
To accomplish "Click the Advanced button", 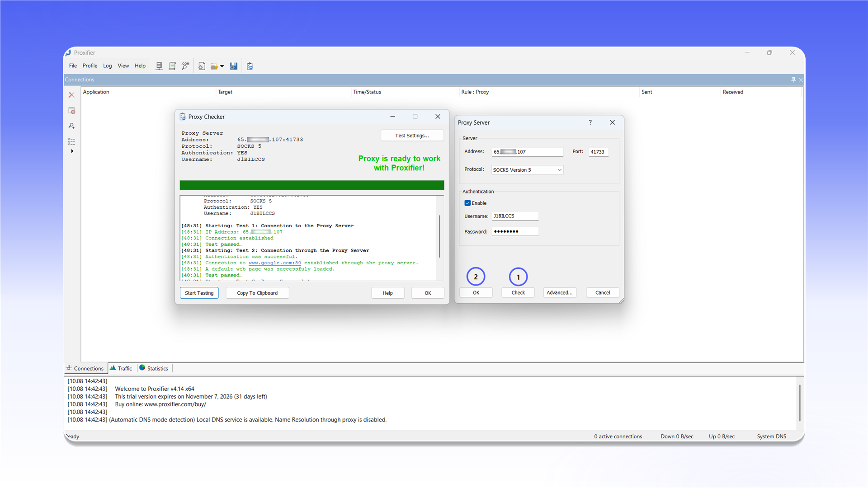I will tap(559, 292).
